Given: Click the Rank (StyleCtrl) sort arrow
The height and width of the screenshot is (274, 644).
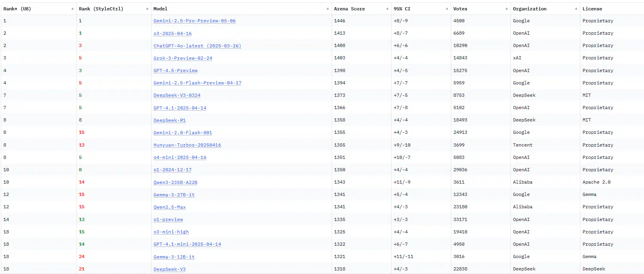Looking at the screenshot, I should (x=147, y=9).
